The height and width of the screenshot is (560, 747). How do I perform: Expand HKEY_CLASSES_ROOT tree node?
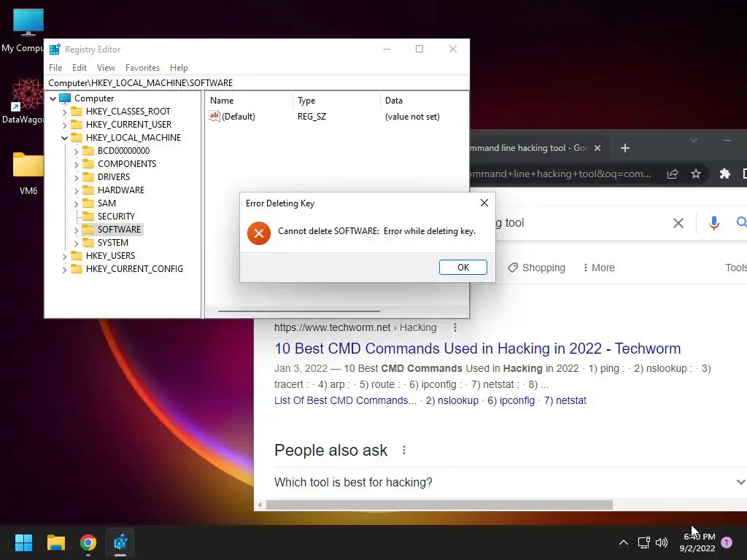(x=64, y=112)
